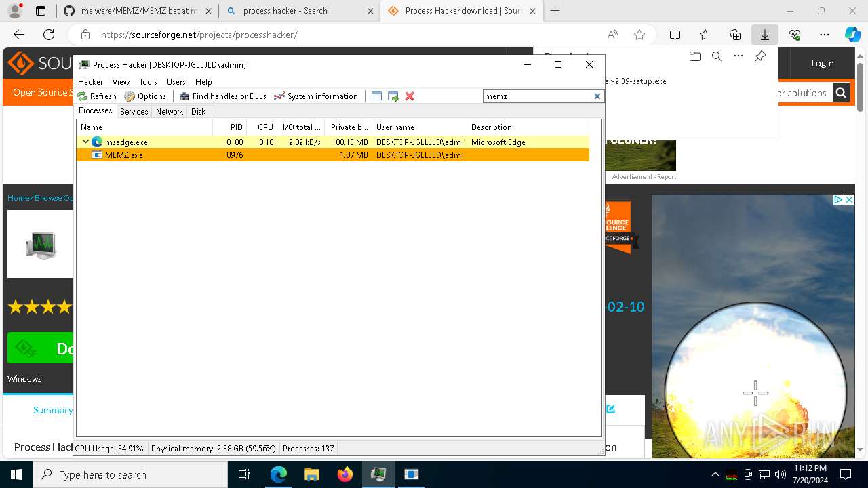Click the taskbar search box
This screenshot has width=868, height=488.
(x=130, y=474)
